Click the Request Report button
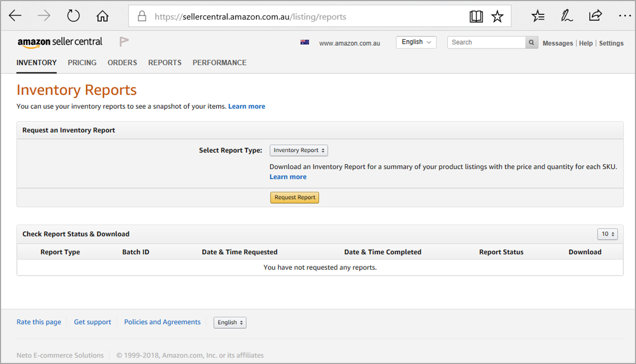 (x=295, y=198)
